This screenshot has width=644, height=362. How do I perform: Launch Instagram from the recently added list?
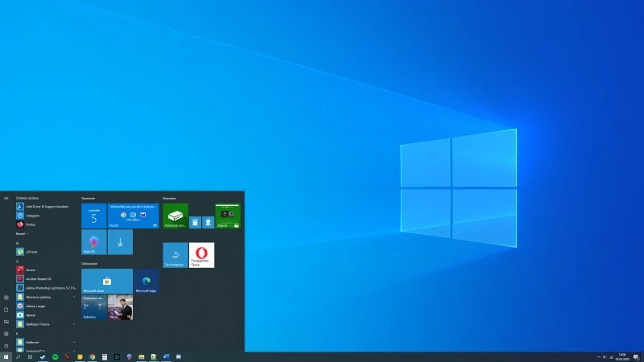(x=46, y=216)
